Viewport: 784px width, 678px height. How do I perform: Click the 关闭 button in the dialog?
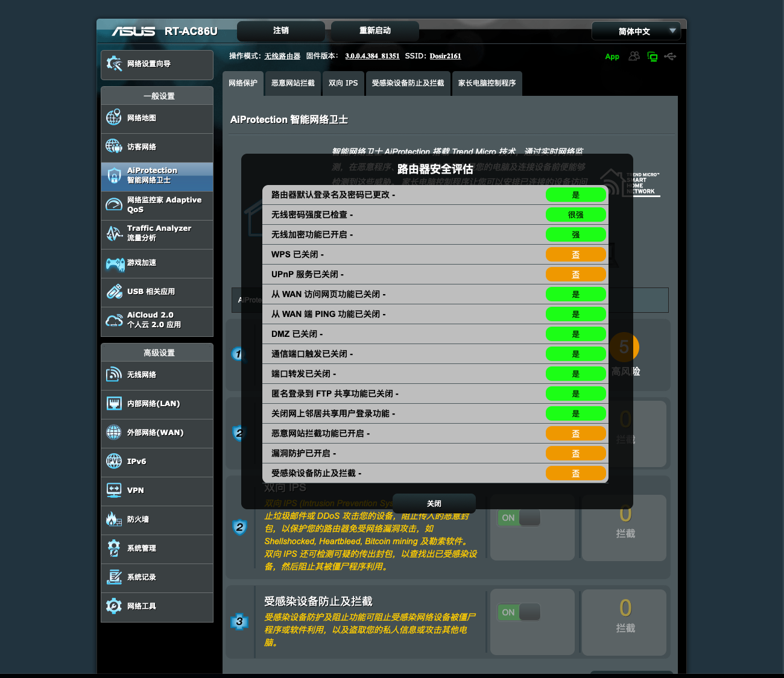[434, 503]
